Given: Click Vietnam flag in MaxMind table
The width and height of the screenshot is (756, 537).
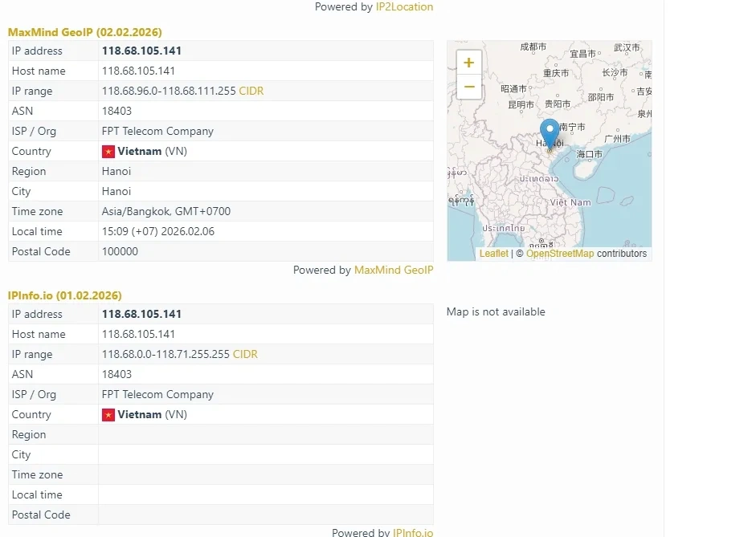Looking at the screenshot, I should click(108, 152).
